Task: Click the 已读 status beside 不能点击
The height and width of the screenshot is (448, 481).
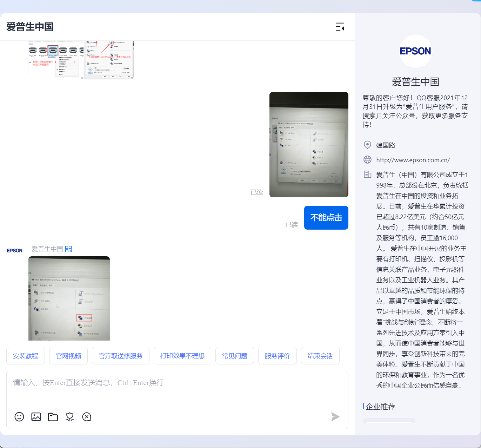Action: 292,225
